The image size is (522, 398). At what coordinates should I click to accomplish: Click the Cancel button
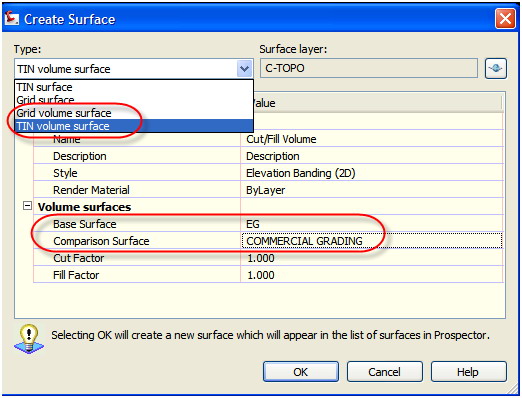coord(385,372)
